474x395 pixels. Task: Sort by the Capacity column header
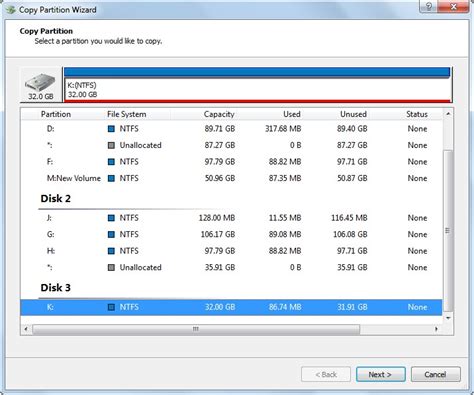point(219,114)
